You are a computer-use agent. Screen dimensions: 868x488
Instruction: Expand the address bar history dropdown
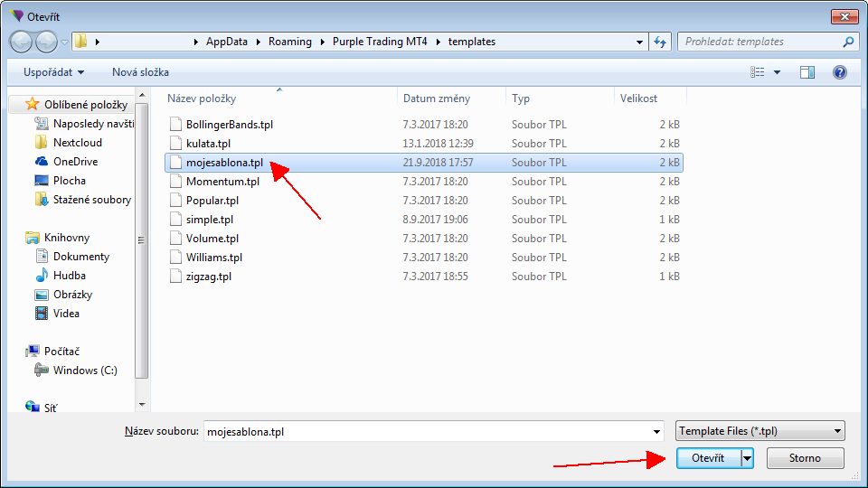[x=639, y=42]
